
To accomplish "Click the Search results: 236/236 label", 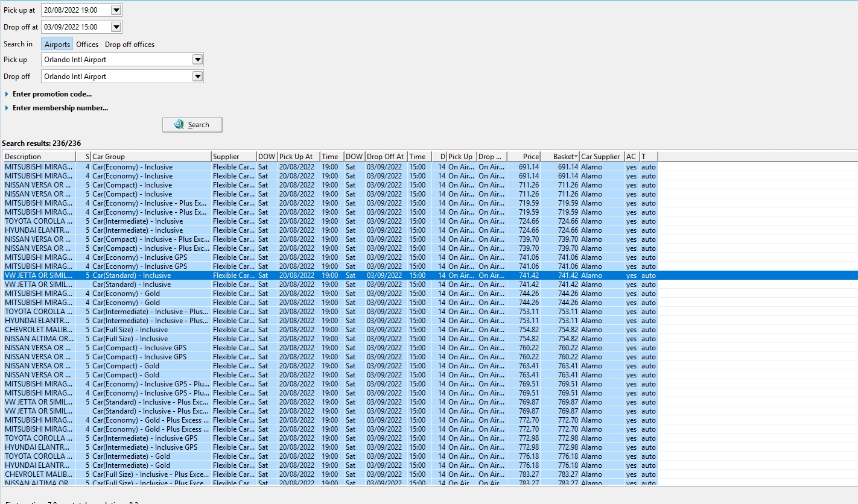I will coord(42,143).
